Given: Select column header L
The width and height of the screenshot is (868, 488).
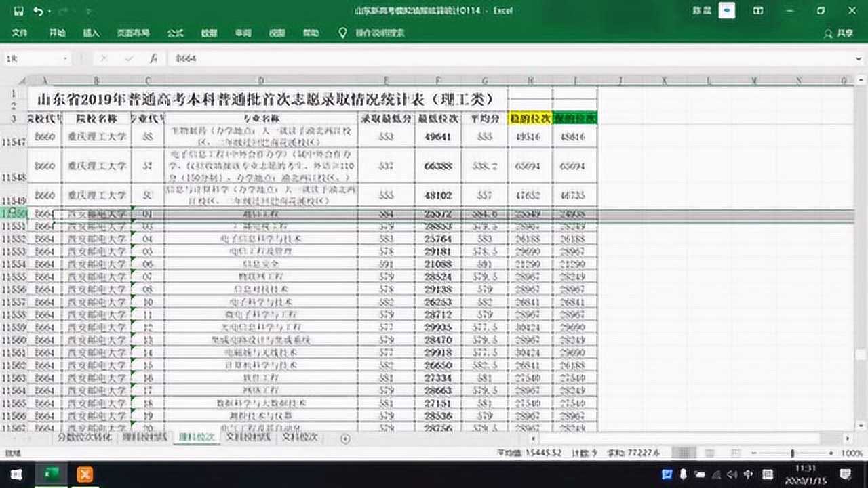Looking at the screenshot, I should 709,81.
